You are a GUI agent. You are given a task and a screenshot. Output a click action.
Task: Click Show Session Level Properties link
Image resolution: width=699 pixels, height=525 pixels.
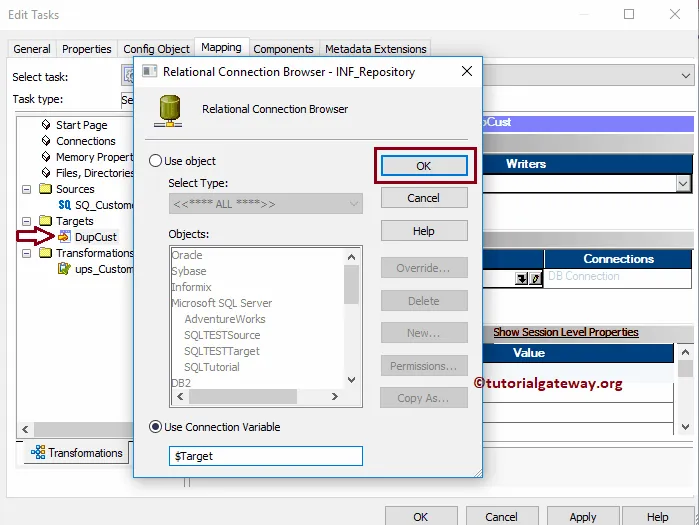click(566, 332)
